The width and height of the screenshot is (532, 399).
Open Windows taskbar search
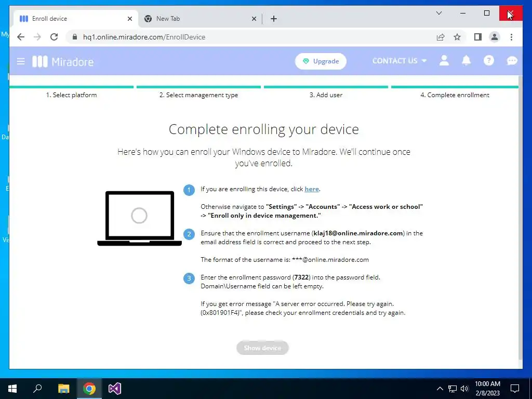[x=37, y=389]
